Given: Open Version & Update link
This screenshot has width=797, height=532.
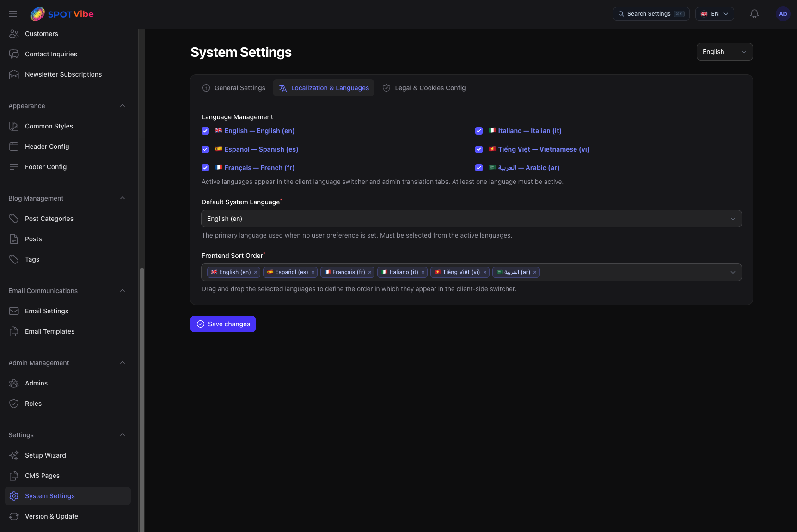Looking at the screenshot, I should pos(67,516).
